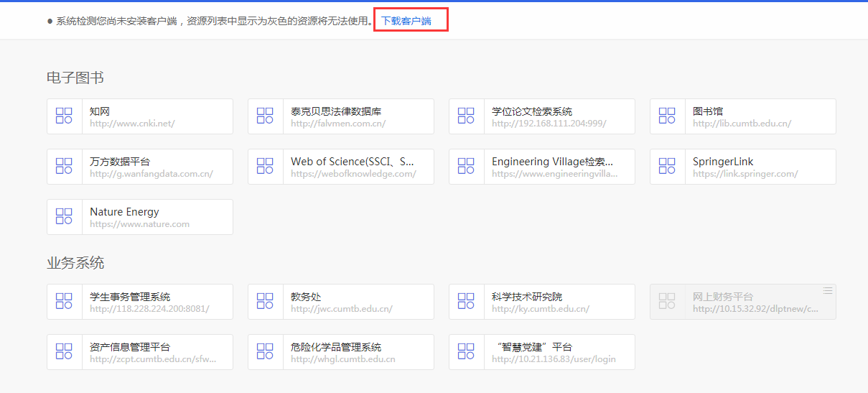Click the icon next to 学位论文检索系统

(466, 116)
